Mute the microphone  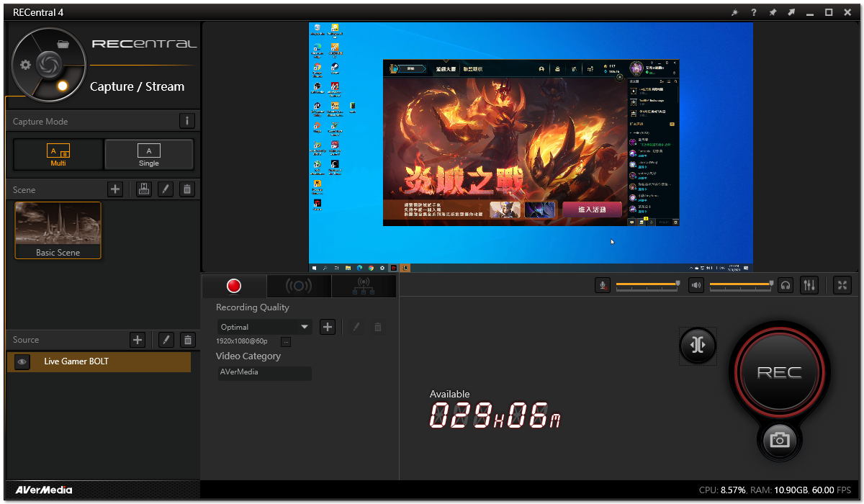(603, 285)
